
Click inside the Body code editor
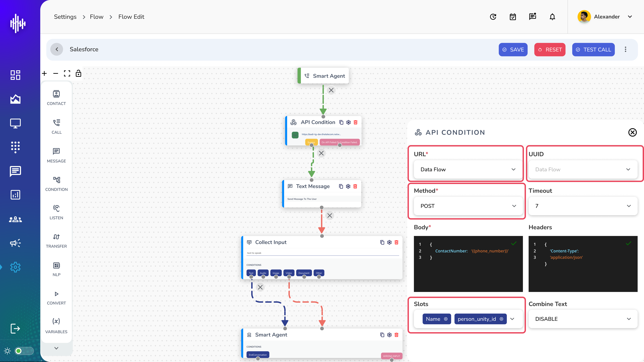click(x=468, y=264)
